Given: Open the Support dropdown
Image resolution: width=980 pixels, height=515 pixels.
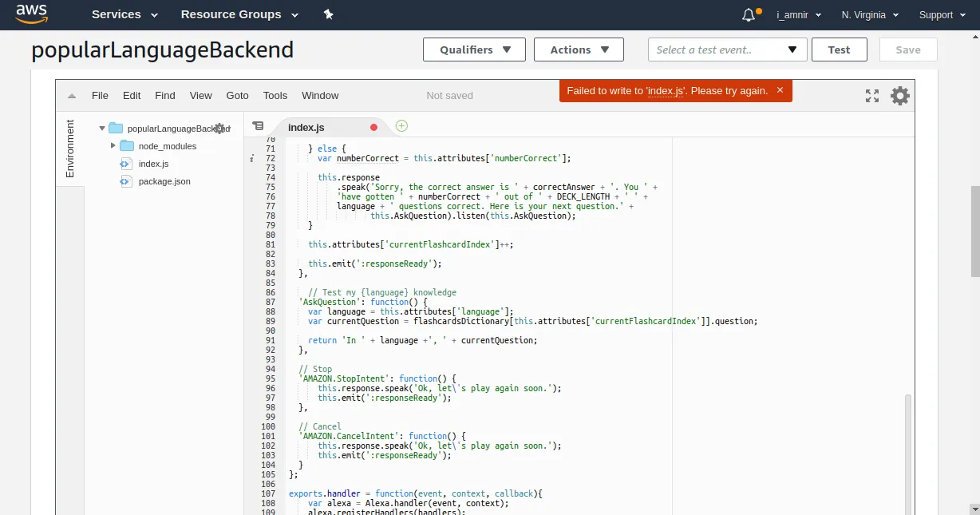Looking at the screenshot, I should pos(942,15).
